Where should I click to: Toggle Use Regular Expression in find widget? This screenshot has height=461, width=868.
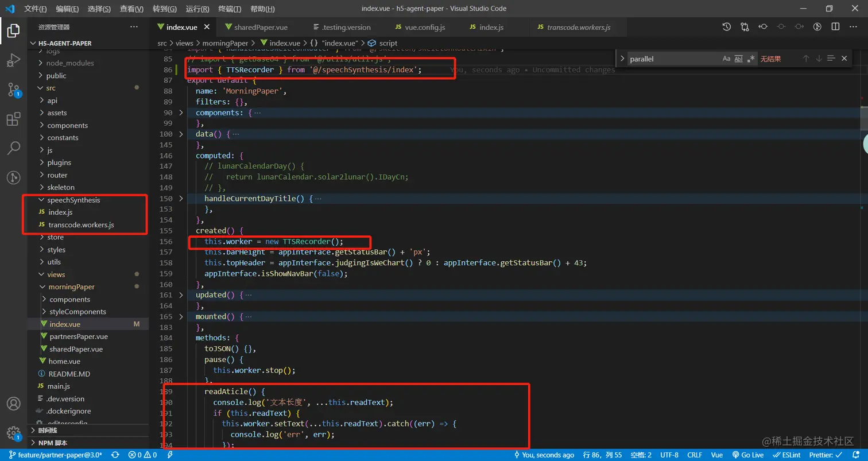point(751,59)
